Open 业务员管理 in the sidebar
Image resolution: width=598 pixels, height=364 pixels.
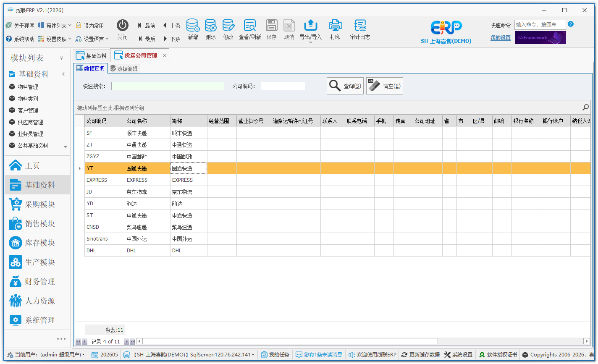point(31,134)
